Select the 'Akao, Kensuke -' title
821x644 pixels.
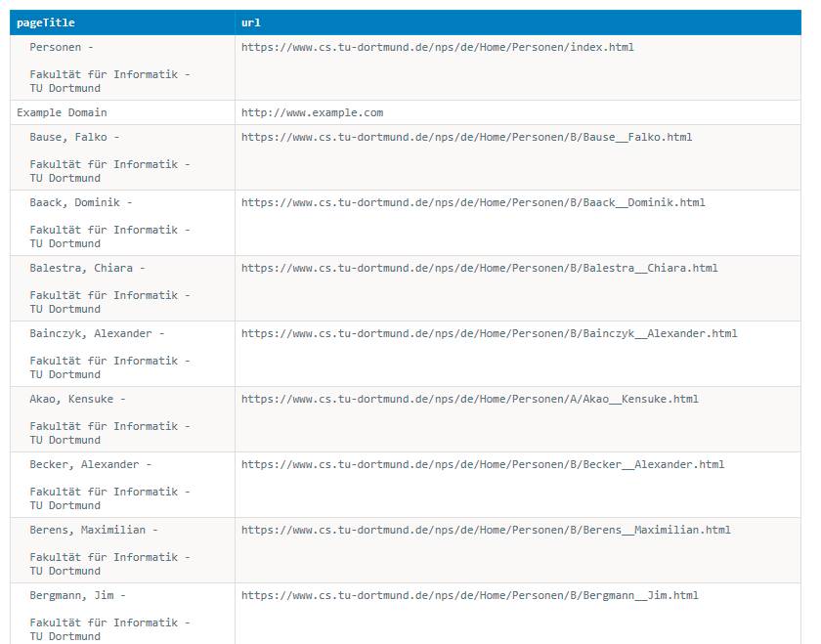pos(77,399)
